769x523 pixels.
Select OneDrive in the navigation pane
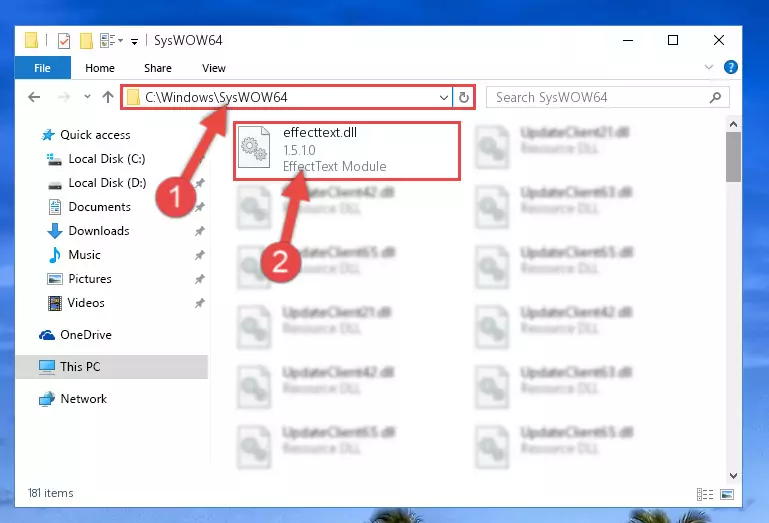click(86, 335)
